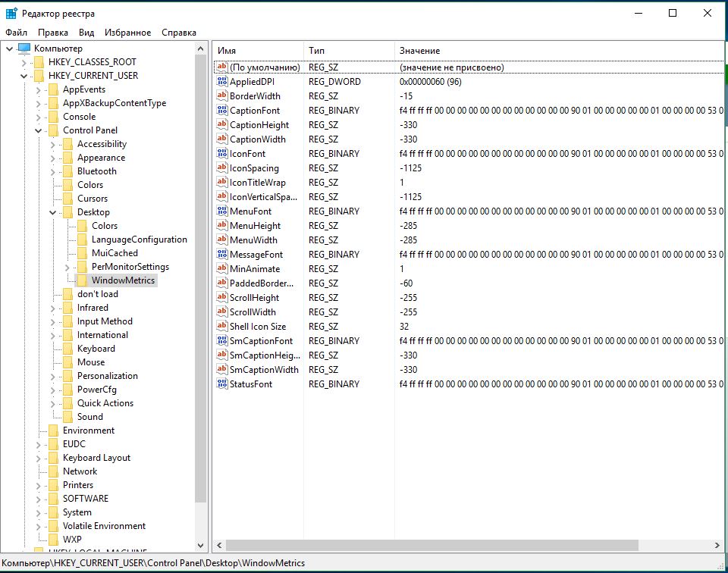Click the BorderWidth string value icon

click(x=222, y=96)
